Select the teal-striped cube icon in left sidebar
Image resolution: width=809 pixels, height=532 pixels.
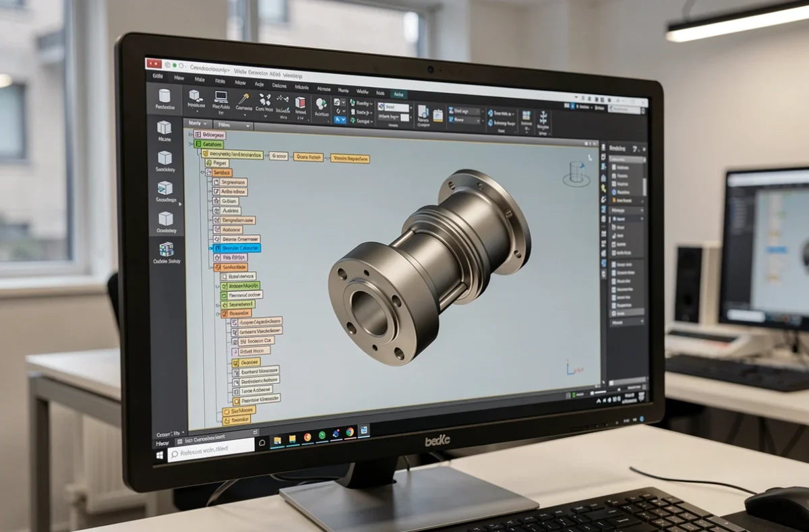click(x=164, y=188)
